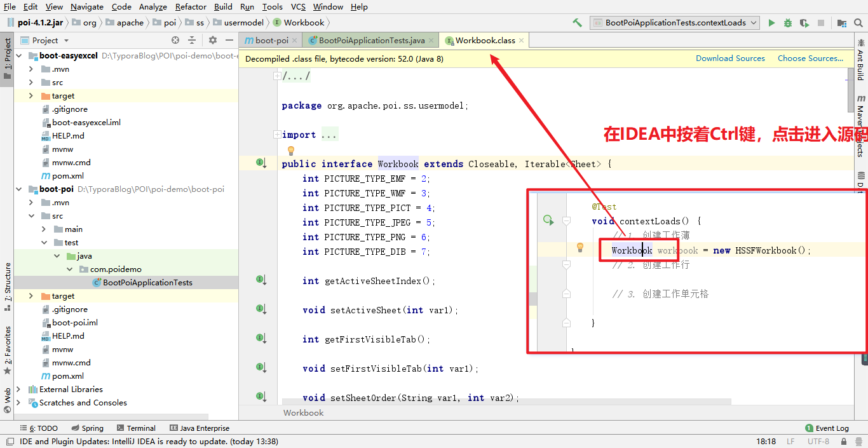Open Project Structure icon in toolbar
Screen dimensions: 868x448
[841, 23]
